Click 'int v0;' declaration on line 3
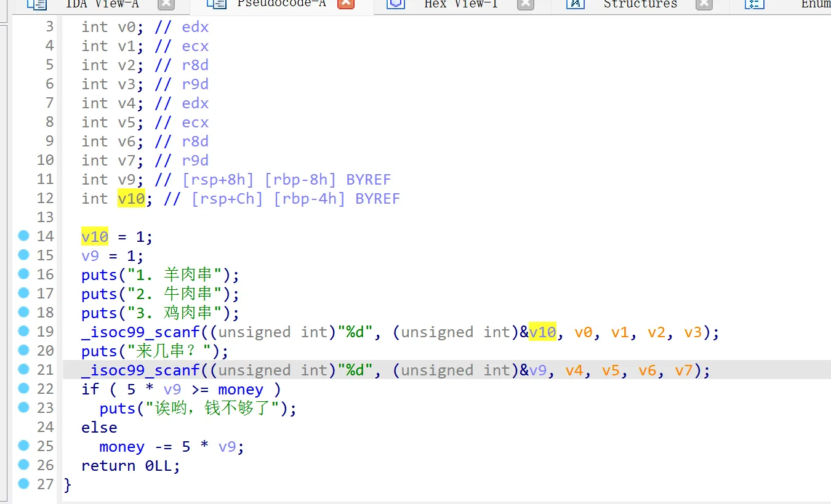Viewport: 831px width, 504px height. pyautogui.click(x=113, y=27)
